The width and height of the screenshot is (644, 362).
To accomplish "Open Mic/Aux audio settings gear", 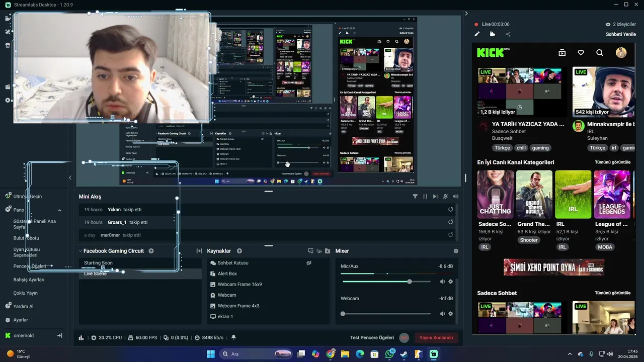I will coord(451,282).
